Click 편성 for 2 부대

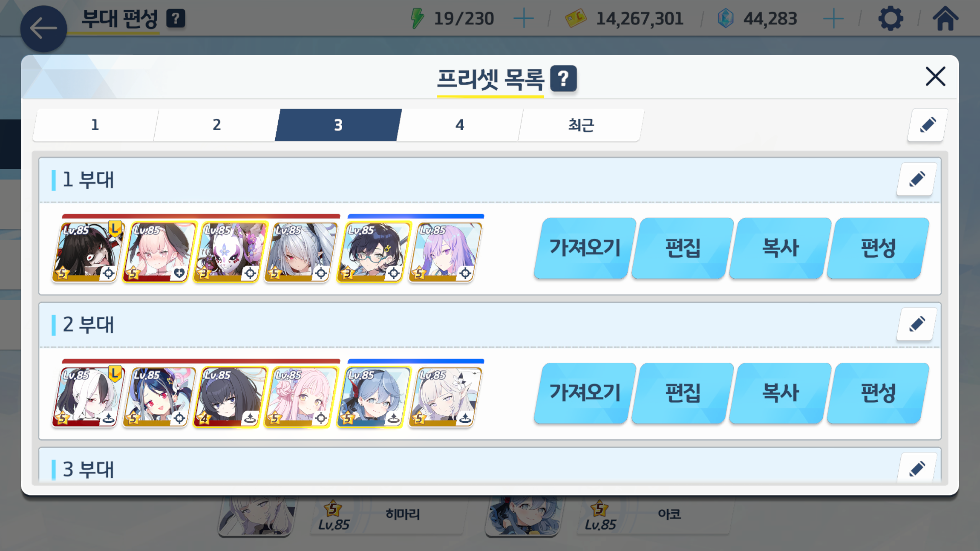pos(878,393)
